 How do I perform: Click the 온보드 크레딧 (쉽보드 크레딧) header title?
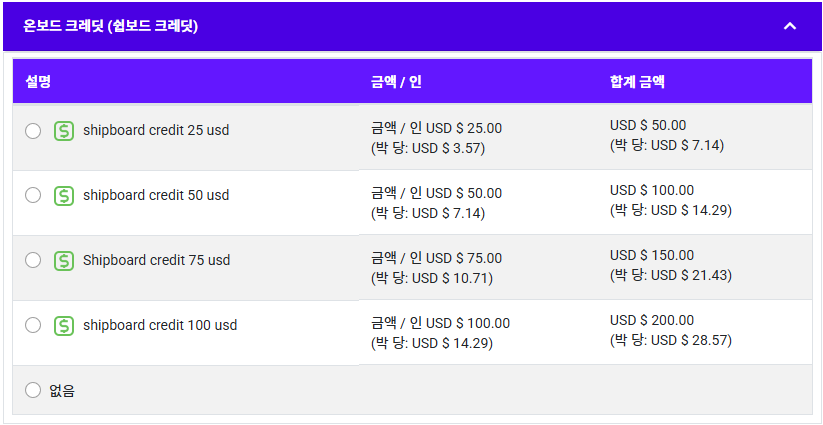click(x=111, y=26)
